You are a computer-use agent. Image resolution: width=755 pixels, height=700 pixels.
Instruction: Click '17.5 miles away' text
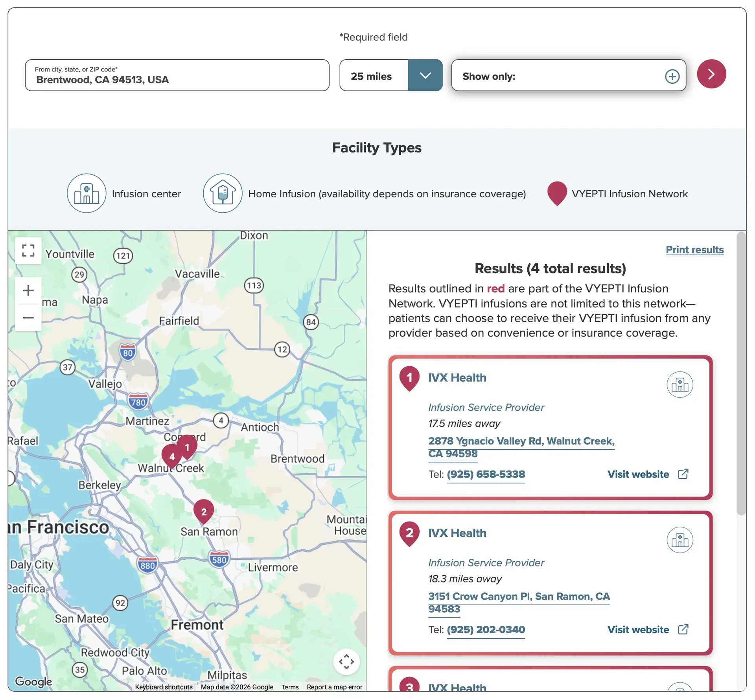464,423
